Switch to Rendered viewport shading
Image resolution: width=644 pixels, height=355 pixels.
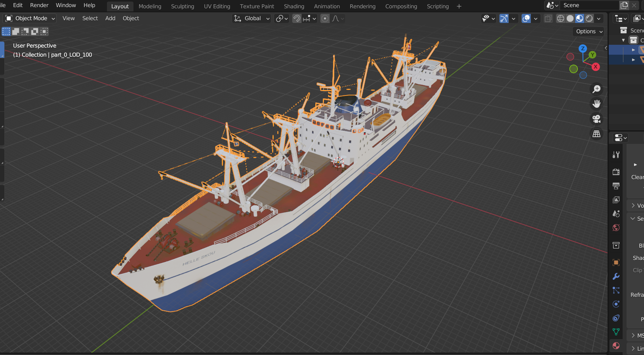pos(589,18)
